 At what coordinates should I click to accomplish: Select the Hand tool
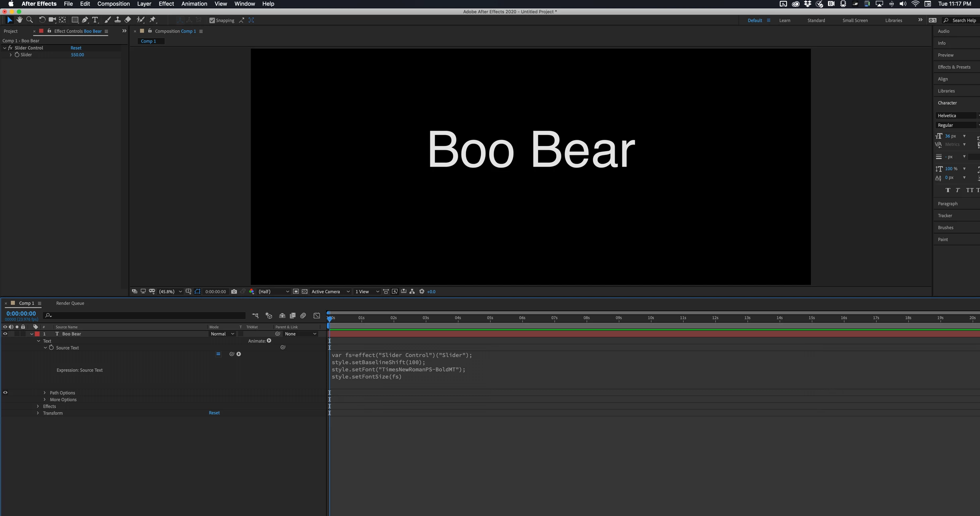click(19, 20)
